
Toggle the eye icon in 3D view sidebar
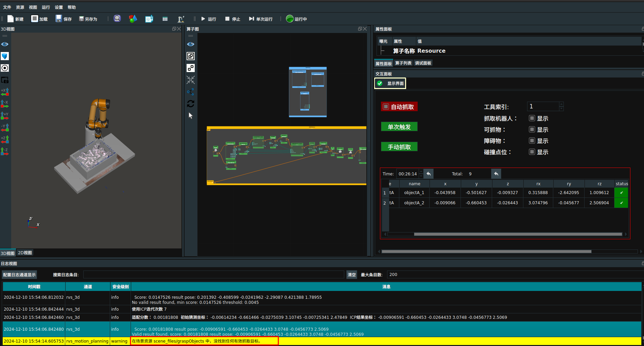point(5,44)
